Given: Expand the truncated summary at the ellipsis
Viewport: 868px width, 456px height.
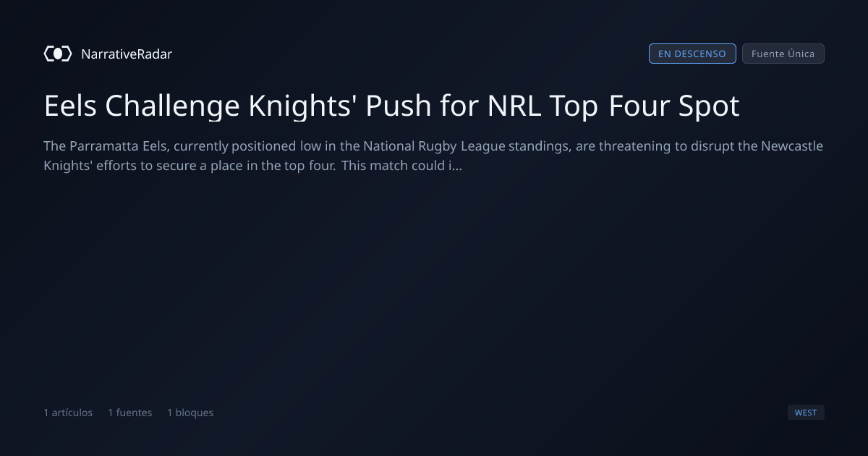Looking at the screenshot, I should [x=456, y=166].
